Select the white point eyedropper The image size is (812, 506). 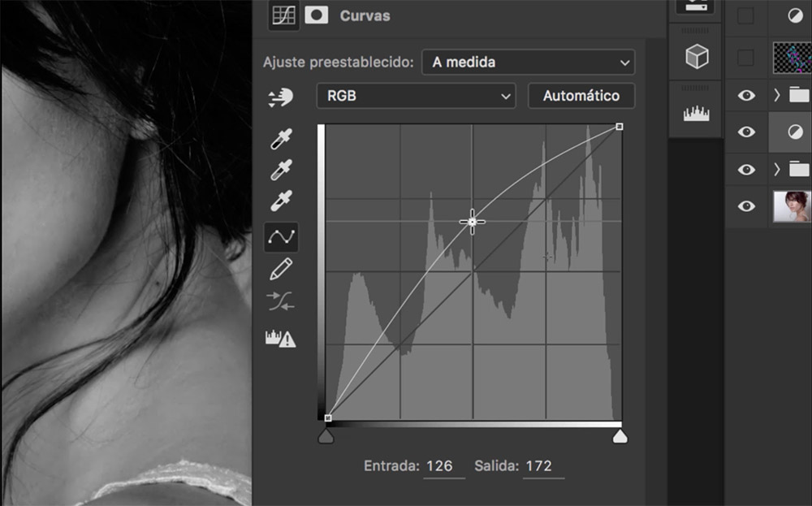(281, 201)
